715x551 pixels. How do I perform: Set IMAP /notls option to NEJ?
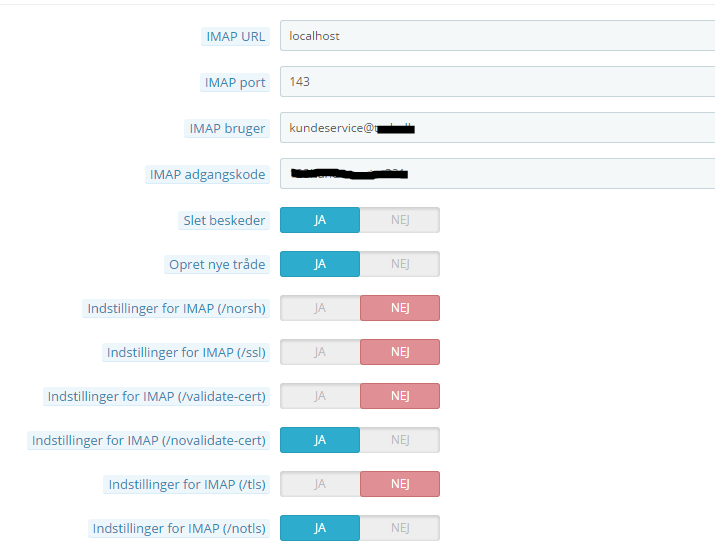tap(400, 528)
